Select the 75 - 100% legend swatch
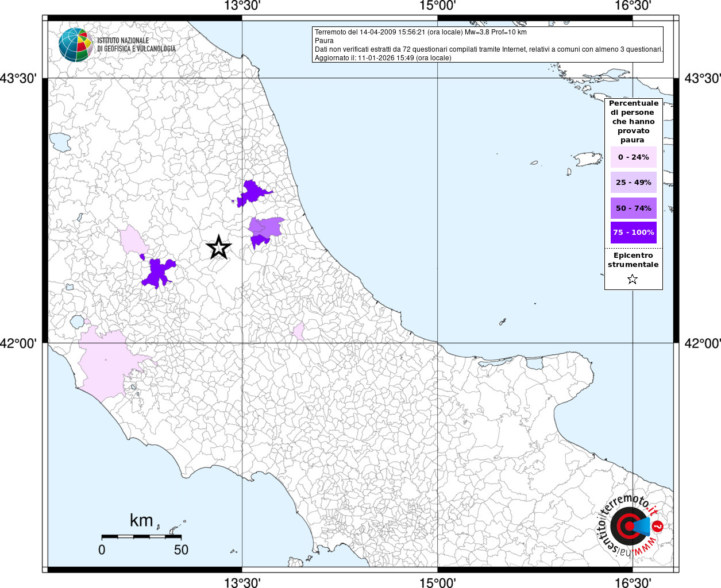The height and width of the screenshot is (588, 721). click(633, 233)
